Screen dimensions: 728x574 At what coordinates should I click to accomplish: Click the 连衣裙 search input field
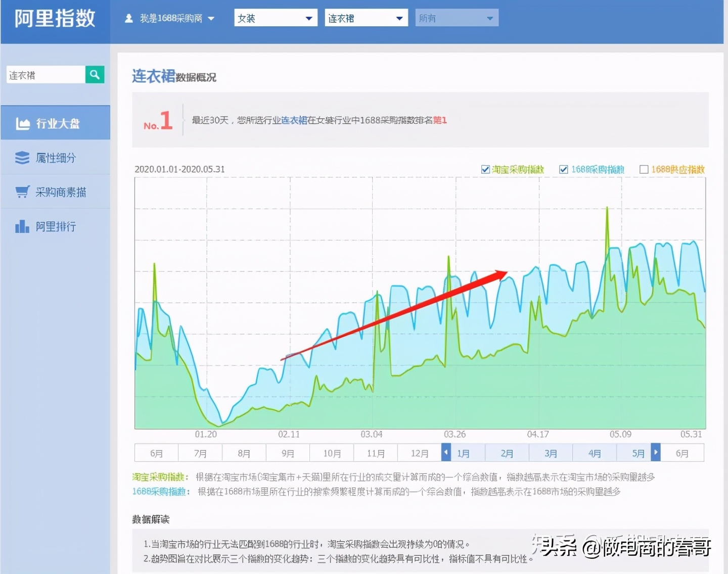click(45, 74)
